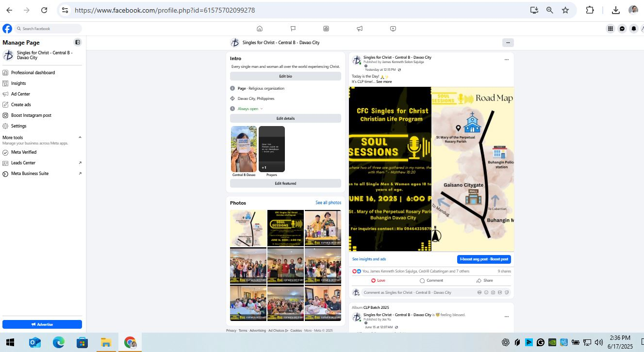Click the Facebook logo icon

(7, 29)
